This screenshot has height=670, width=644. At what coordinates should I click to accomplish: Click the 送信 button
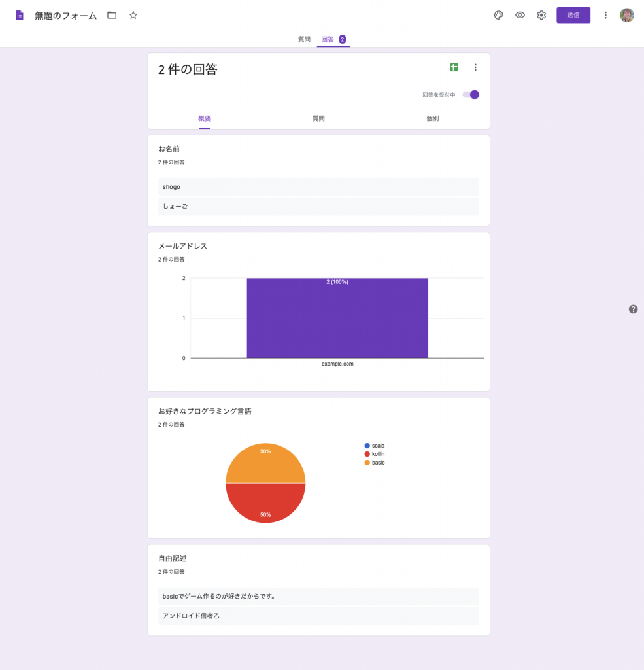[x=573, y=15]
